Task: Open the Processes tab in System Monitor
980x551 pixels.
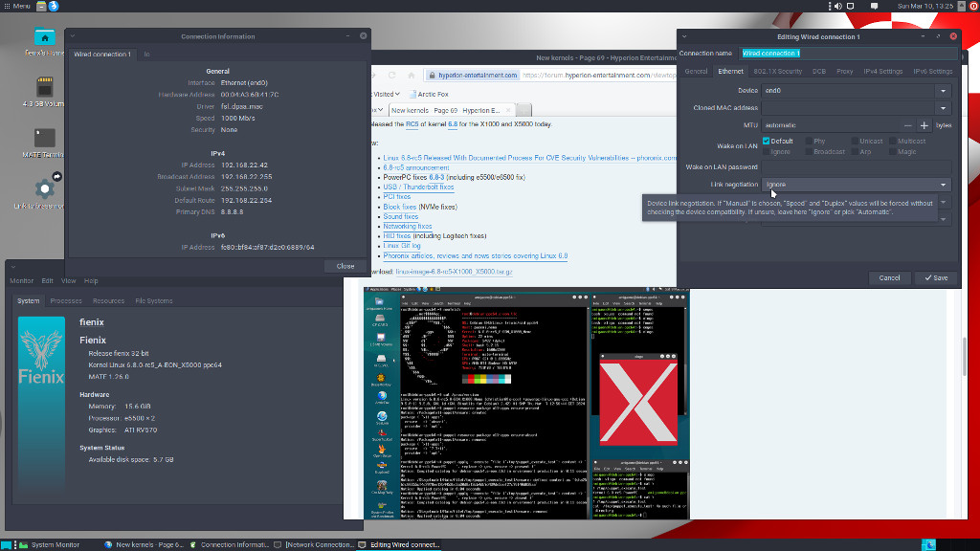Action: [66, 301]
